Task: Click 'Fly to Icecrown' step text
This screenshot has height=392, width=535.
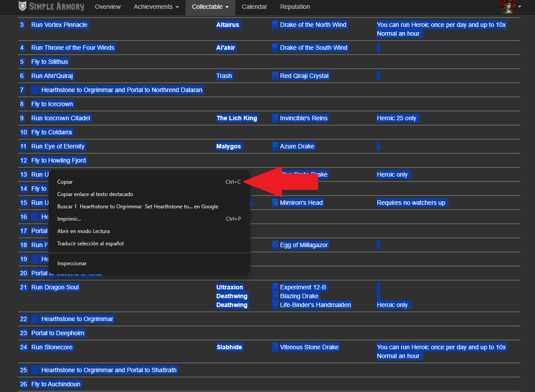Action: (x=52, y=104)
